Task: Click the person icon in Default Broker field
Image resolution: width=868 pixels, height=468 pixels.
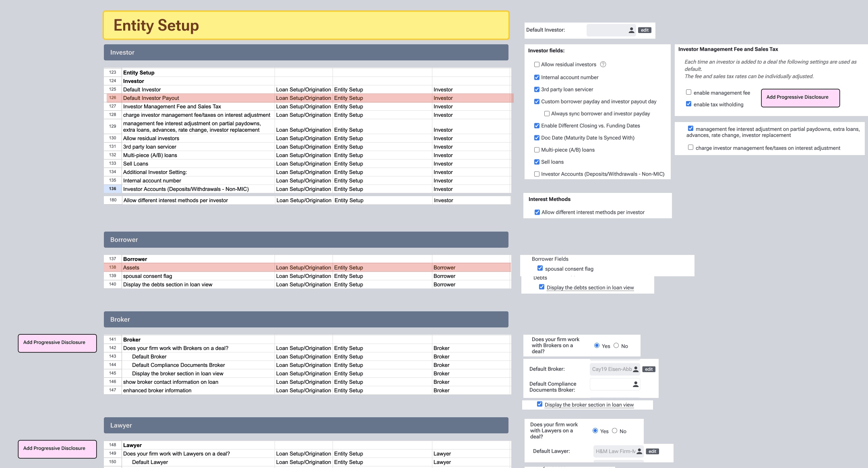Action: point(636,369)
